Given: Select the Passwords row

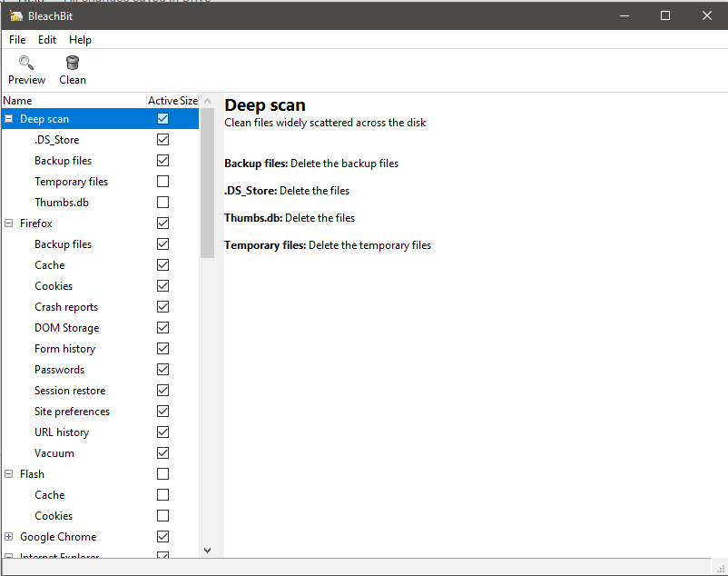Looking at the screenshot, I should click(100, 370).
